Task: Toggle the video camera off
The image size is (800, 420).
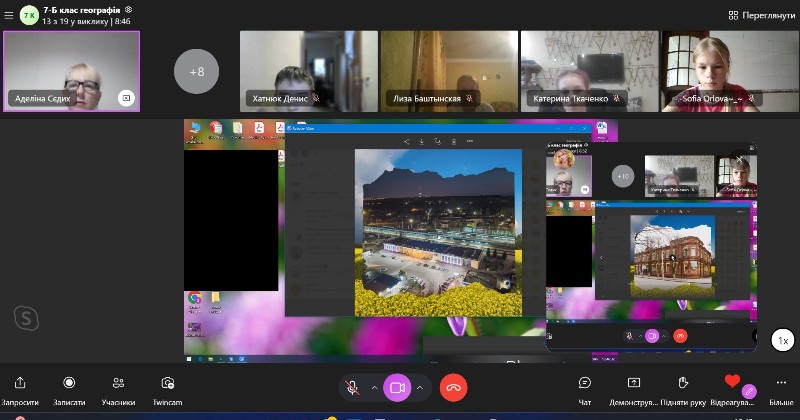Action: click(x=397, y=387)
